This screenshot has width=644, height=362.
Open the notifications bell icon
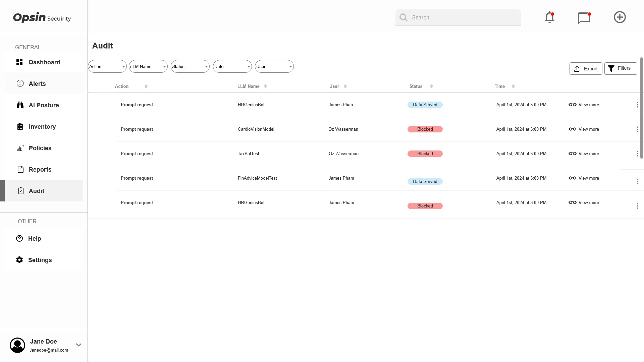click(x=549, y=17)
